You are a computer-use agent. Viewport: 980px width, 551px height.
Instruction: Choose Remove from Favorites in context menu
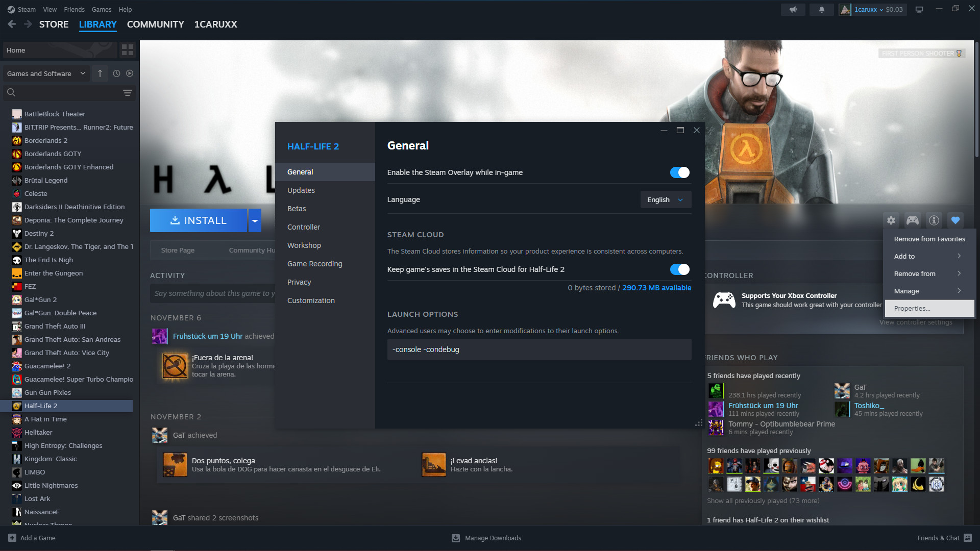(929, 239)
